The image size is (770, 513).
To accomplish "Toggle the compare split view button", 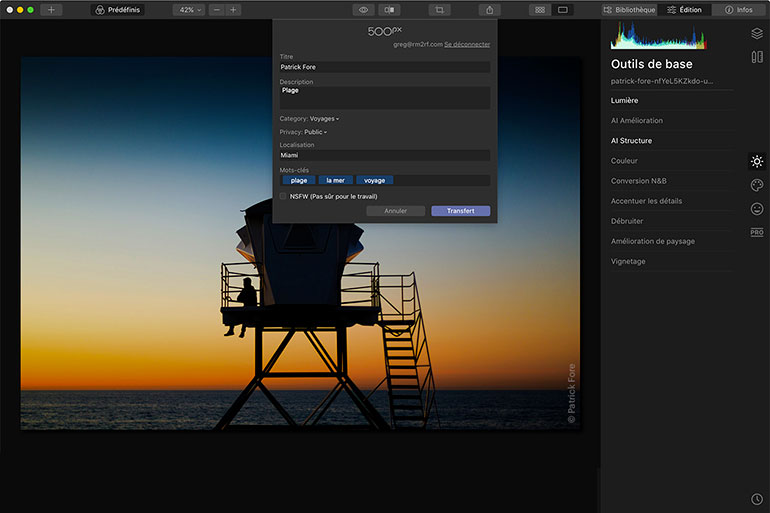I will (390, 10).
